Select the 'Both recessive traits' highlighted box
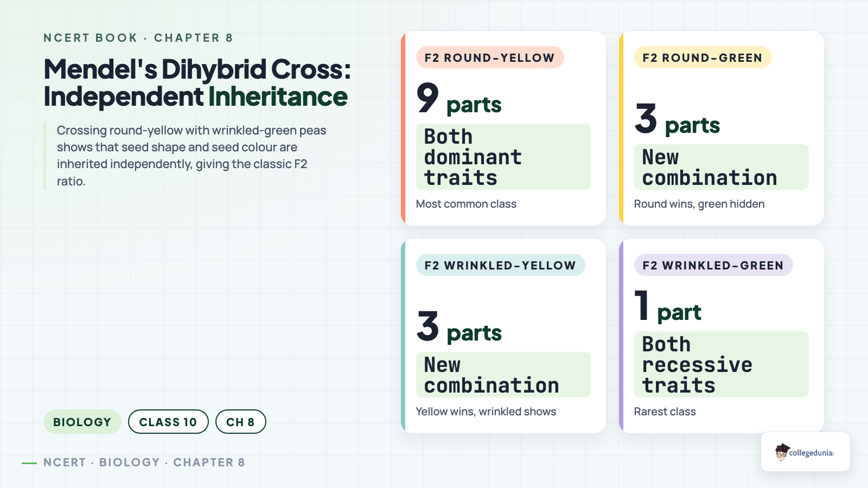Viewport: 868px width, 488px height. click(722, 364)
